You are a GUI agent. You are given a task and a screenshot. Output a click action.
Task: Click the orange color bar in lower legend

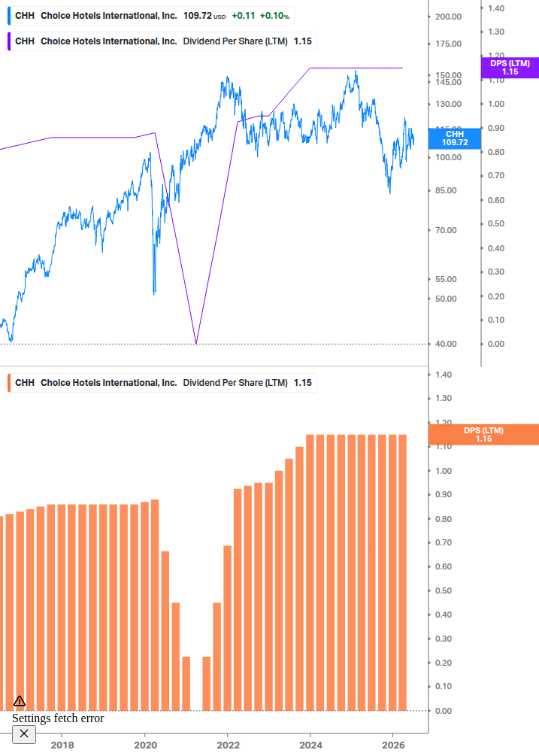(9, 383)
